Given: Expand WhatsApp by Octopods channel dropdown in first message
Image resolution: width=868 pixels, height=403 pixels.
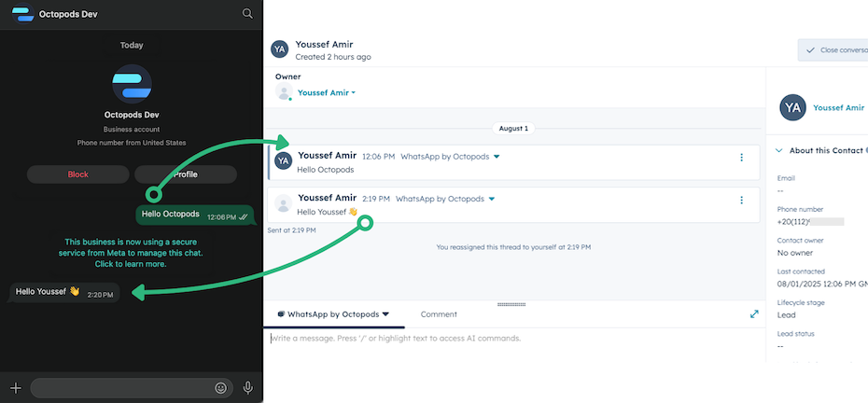Looking at the screenshot, I should coord(497,157).
